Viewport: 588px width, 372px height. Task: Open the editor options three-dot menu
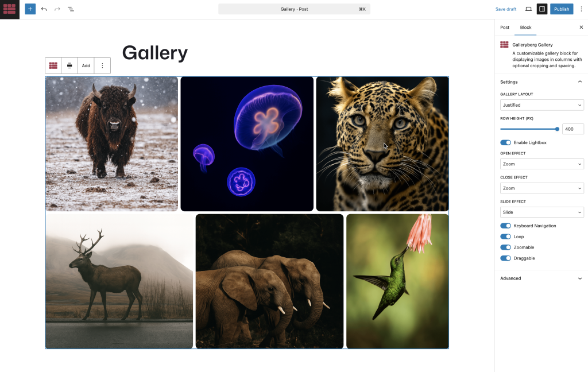pos(581,9)
